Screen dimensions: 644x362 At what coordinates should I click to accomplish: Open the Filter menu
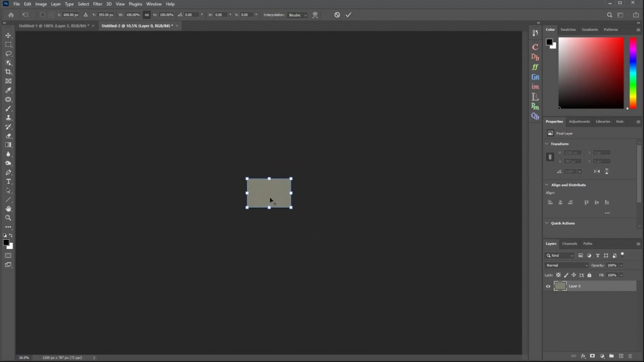point(98,4)
